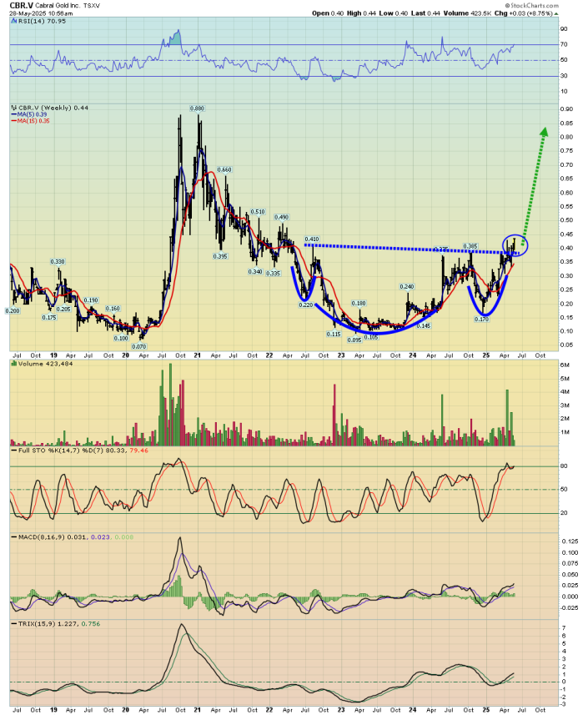Click the CBR.V ticker symbol in the header
This screenshot has width=588, height=715.
pyautogui.click(x=20, y=6)
